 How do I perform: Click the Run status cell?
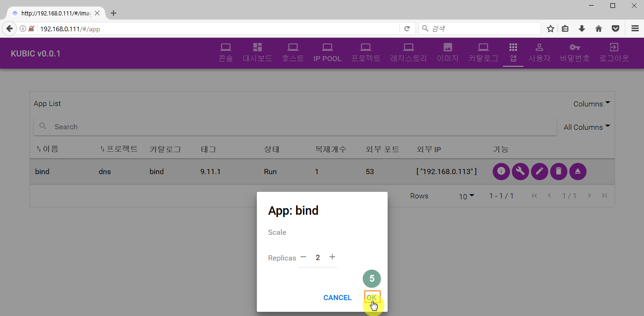click(x=270, y=172)
